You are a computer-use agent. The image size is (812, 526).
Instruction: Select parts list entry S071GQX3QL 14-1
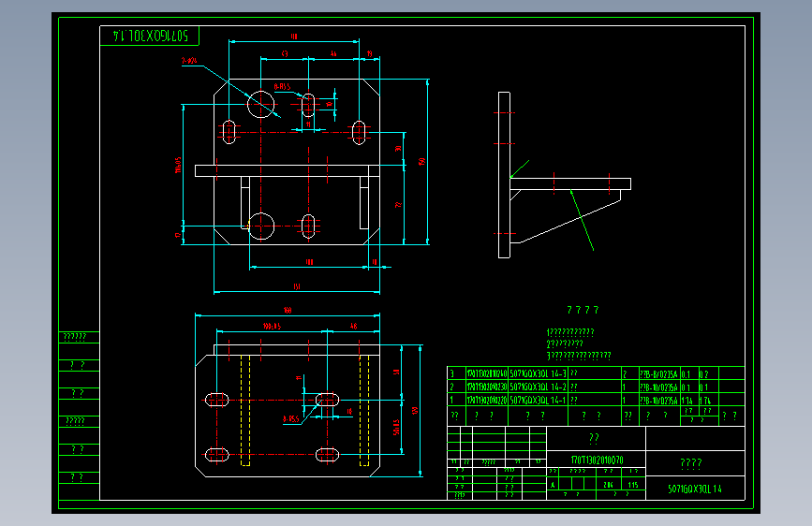click(x=538, y=401)
